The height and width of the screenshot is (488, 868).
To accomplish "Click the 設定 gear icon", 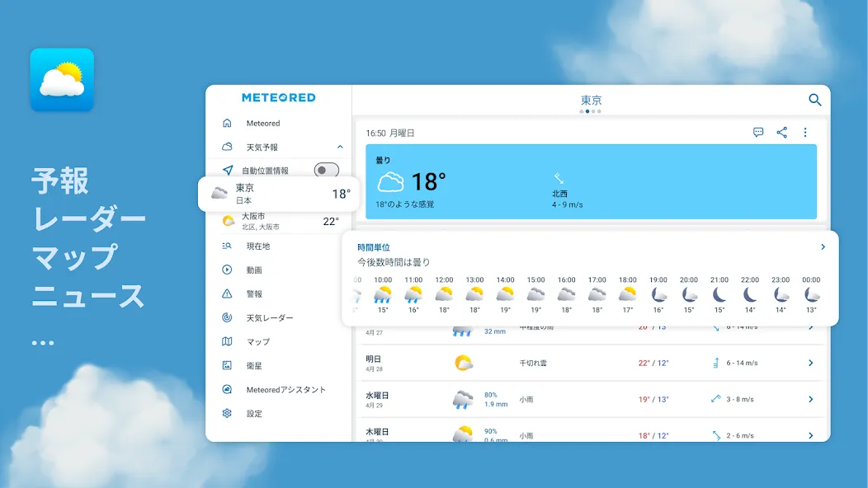I will [227, 413].
